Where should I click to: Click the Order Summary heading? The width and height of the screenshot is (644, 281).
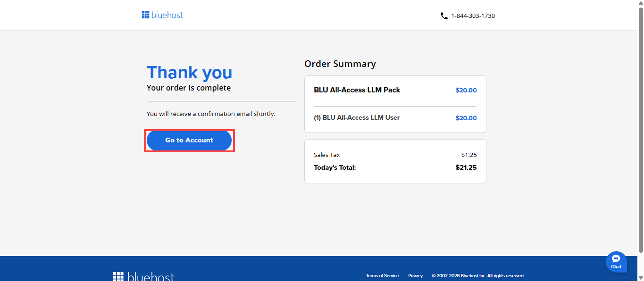pyautogui.click(x=340, y=64)
